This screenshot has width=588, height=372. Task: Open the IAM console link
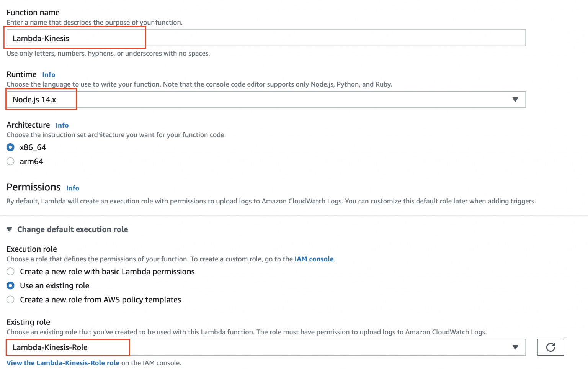tap(314, 259)
